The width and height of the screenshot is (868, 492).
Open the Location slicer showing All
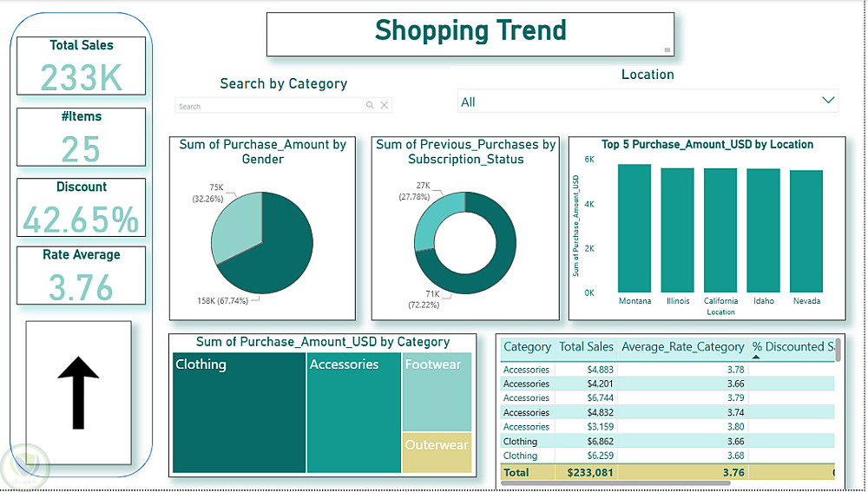[648, 102]
